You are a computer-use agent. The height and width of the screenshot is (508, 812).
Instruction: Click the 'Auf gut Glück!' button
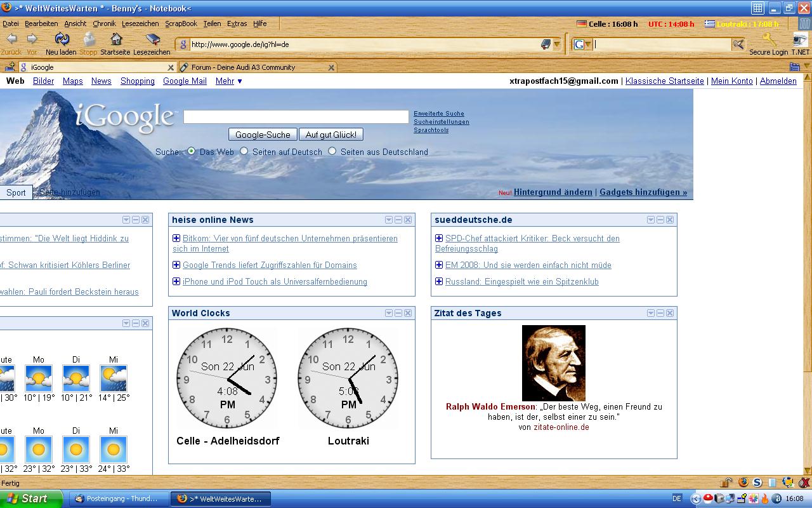click(x=331, y=135)
